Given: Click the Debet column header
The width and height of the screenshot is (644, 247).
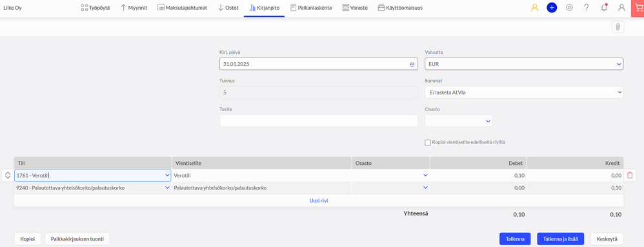Looking at the screenshot, I should (x=478, y=163).
